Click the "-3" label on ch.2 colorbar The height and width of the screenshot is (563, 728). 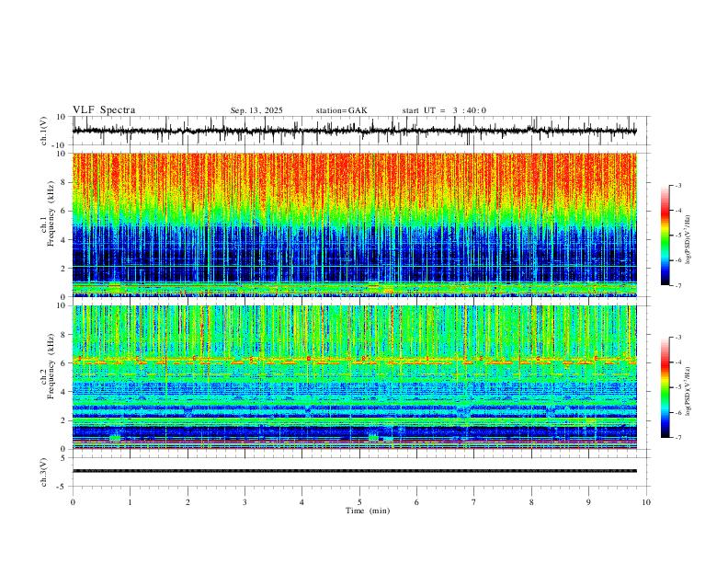678,338
